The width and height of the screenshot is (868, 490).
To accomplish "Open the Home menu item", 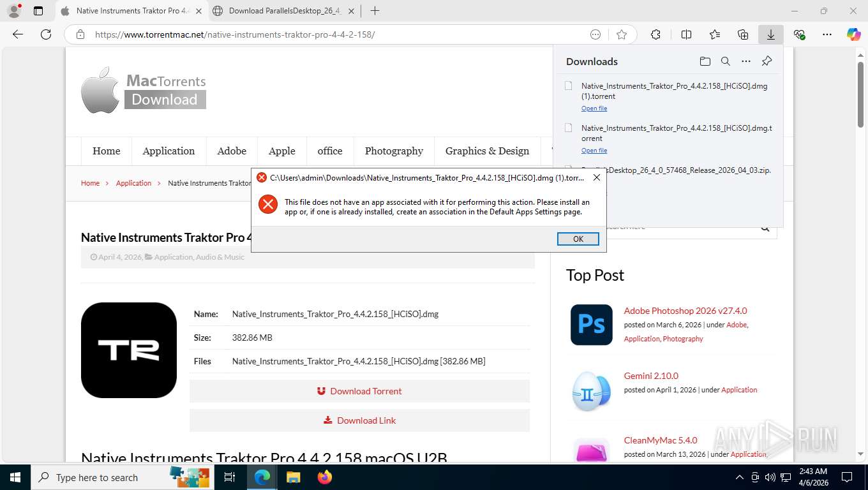I will (x=107, y=151).
